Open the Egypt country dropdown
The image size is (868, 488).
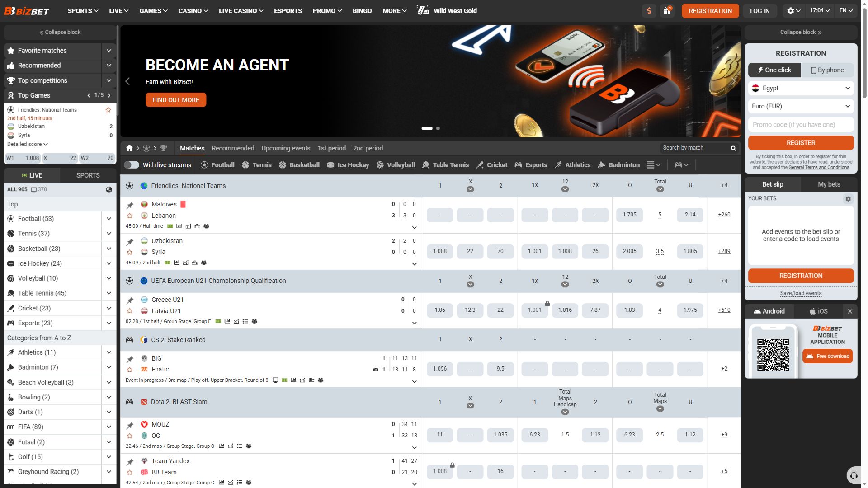tap(801, 88)
